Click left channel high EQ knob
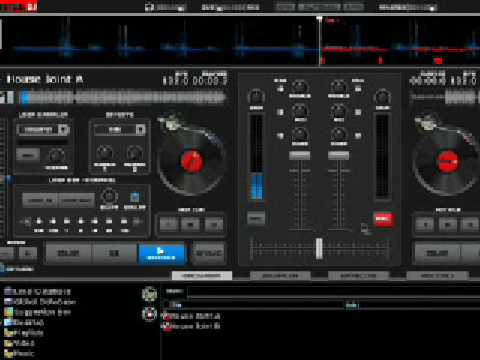The height and width of the screenshot is (360, 480). point(300,86)
